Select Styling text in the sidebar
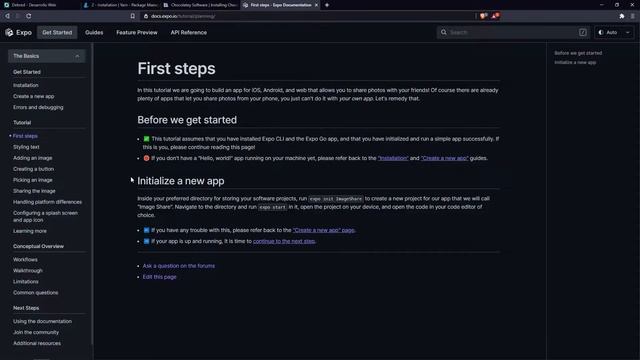The height and width of the screenshot is (360, 640). [26, 147]
